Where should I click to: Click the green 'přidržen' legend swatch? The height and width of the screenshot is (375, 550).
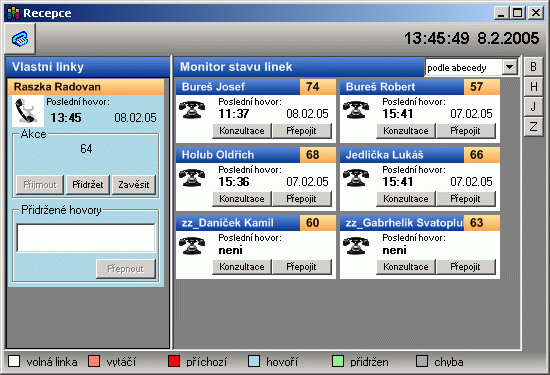338,361
